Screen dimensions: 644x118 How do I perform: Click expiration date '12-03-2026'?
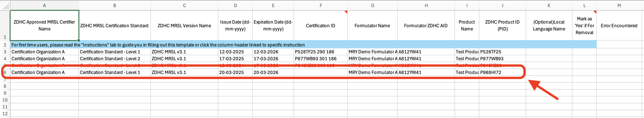pos(273,52)
